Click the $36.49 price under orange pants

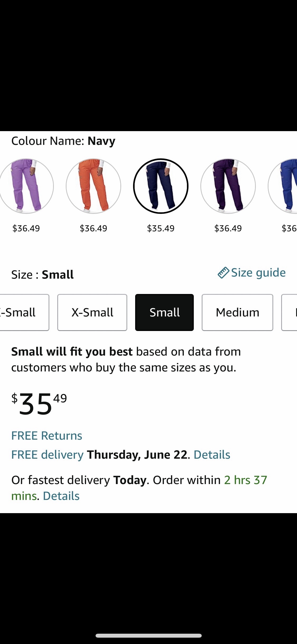coord(93,228)
